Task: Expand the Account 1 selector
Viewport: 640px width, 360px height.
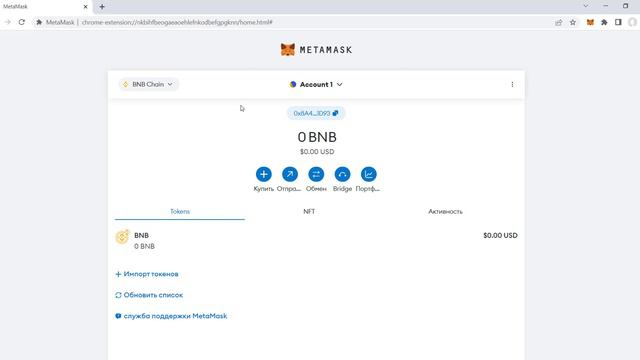Action: coord(316,84)
